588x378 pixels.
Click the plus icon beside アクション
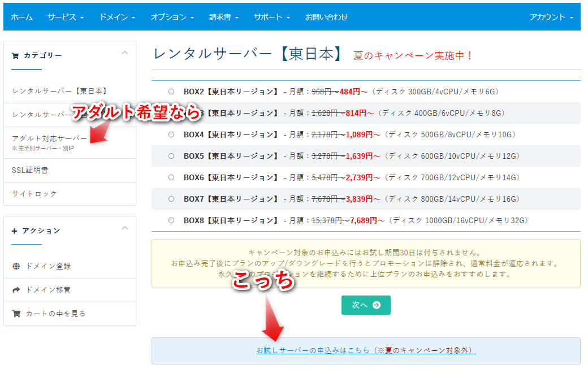click(x=15, y=231)
